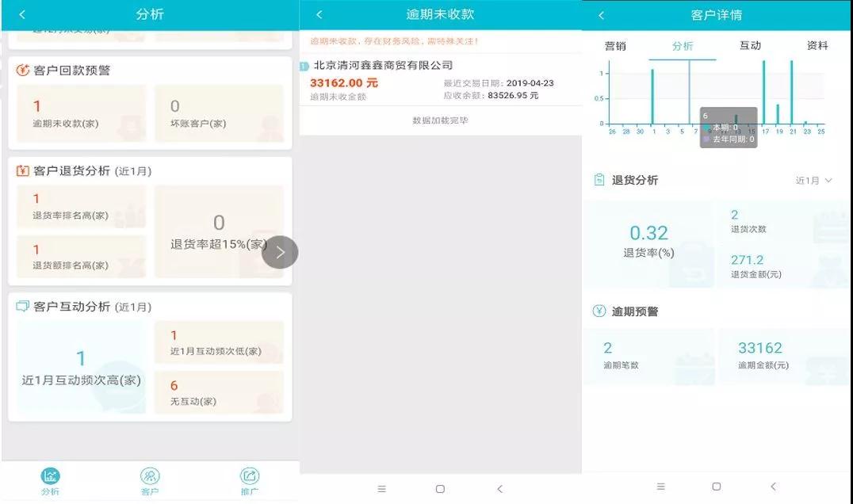
Task: Open the 客户 bottom navigation icon
Action: 150,480
